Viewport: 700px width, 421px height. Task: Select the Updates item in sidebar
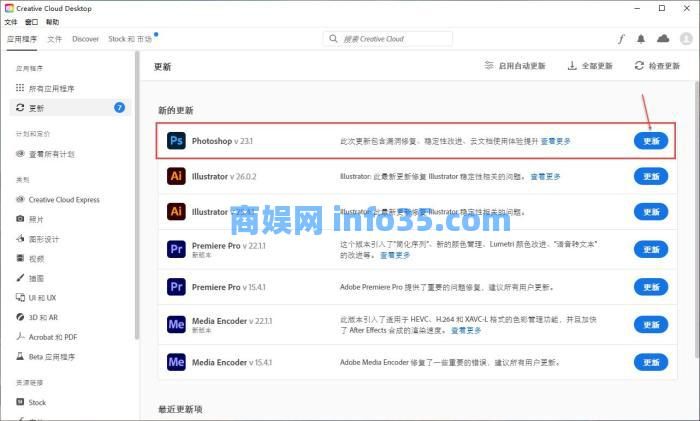point(69,108)
